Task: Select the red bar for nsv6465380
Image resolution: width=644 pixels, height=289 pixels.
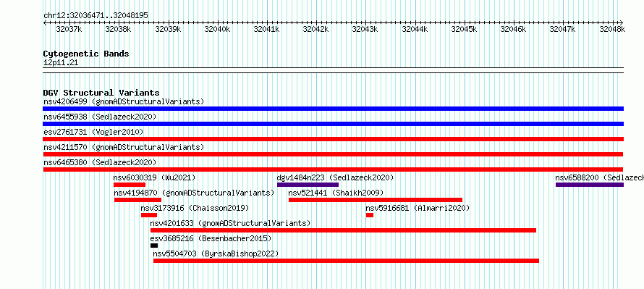Action: pos(333,169)
